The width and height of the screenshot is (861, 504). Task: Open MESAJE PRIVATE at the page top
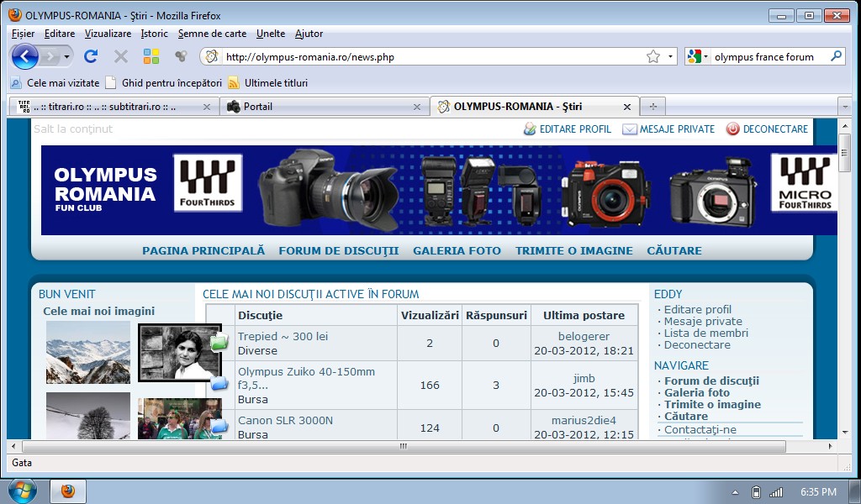(x=668, y=129)
